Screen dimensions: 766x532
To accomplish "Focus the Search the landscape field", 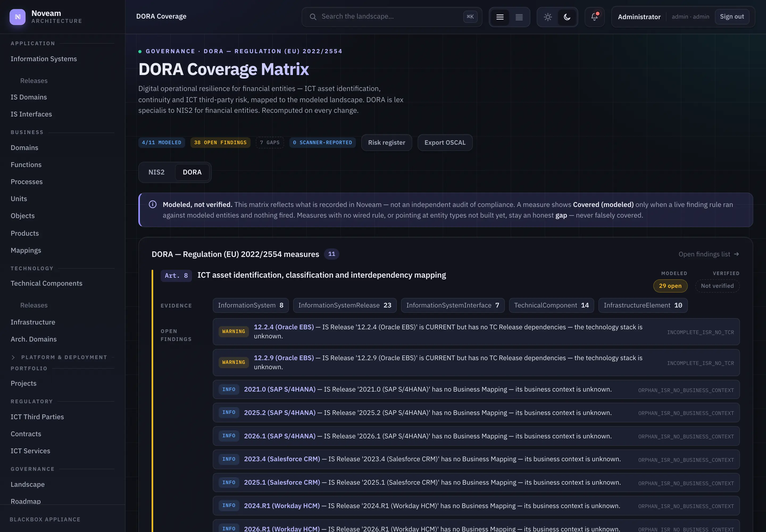I will (392, 17).
